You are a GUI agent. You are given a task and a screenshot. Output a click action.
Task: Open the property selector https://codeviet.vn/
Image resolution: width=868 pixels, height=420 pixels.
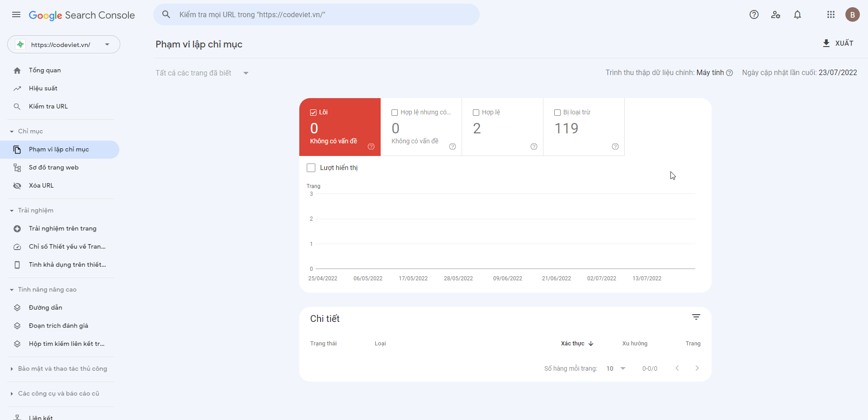pos(64,44)
